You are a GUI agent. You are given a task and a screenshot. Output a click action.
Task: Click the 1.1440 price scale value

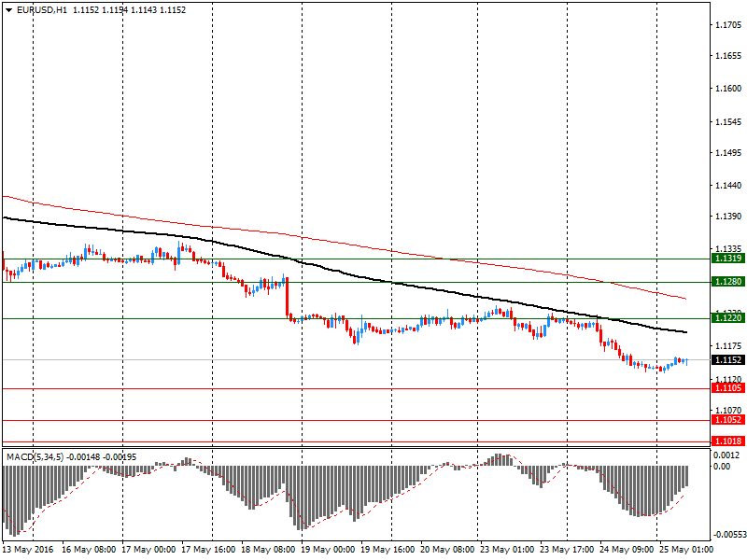coord(728,185)
